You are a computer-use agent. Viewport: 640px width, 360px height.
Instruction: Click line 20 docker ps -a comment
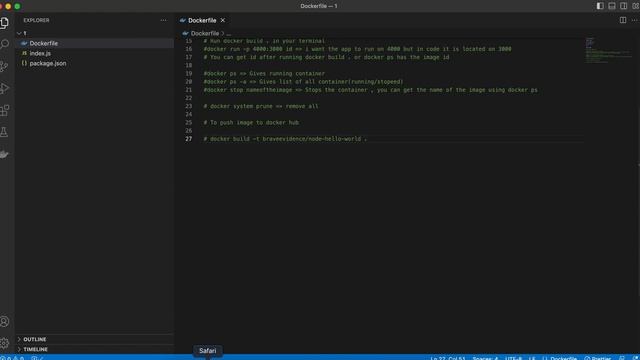(x=303, y=82)
